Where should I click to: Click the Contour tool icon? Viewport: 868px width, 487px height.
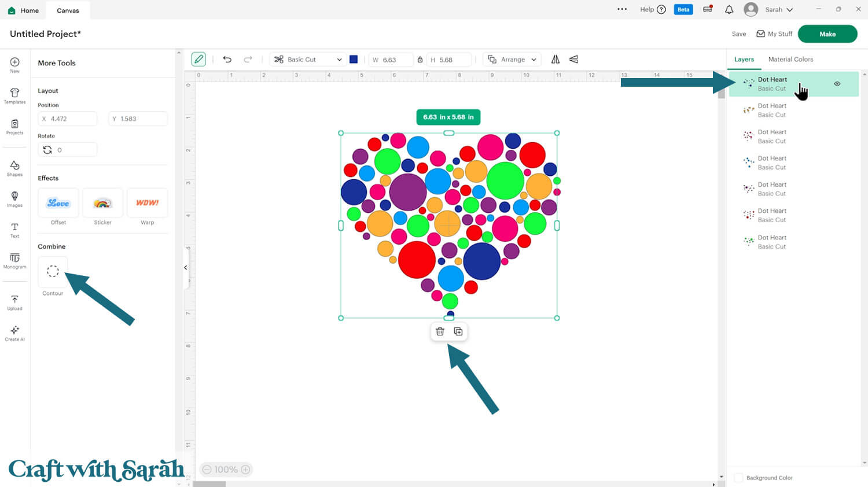point(53,271)
